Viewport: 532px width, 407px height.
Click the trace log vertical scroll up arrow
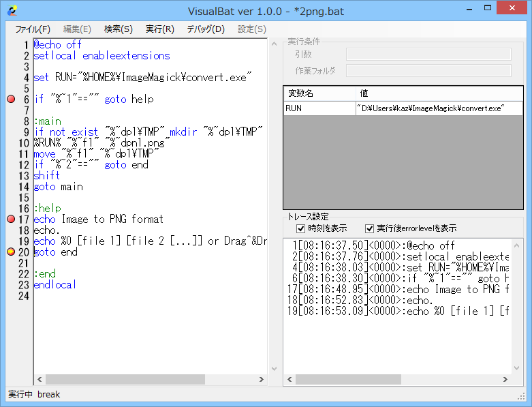pyautogui.click(x=517, y=245)
